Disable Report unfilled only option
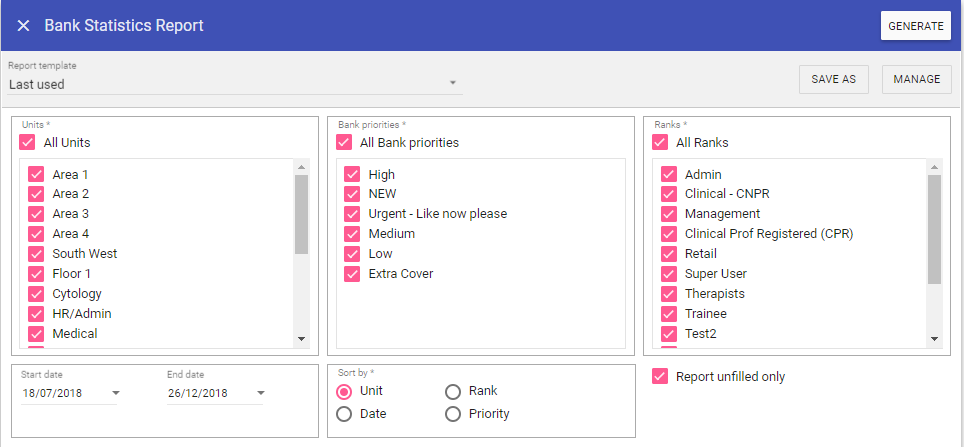Viewport: 964px width, 447px height. click(x=660, y=377)
